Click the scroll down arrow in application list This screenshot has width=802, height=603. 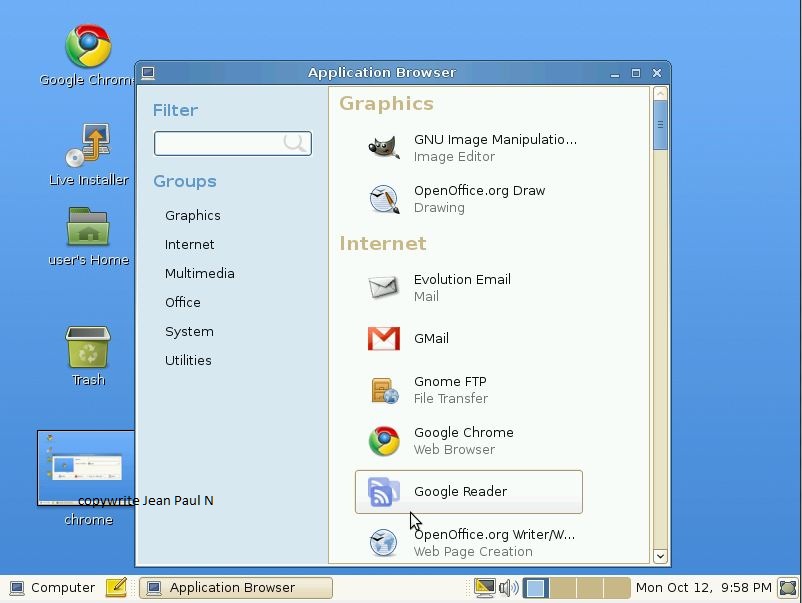[660, 556]
